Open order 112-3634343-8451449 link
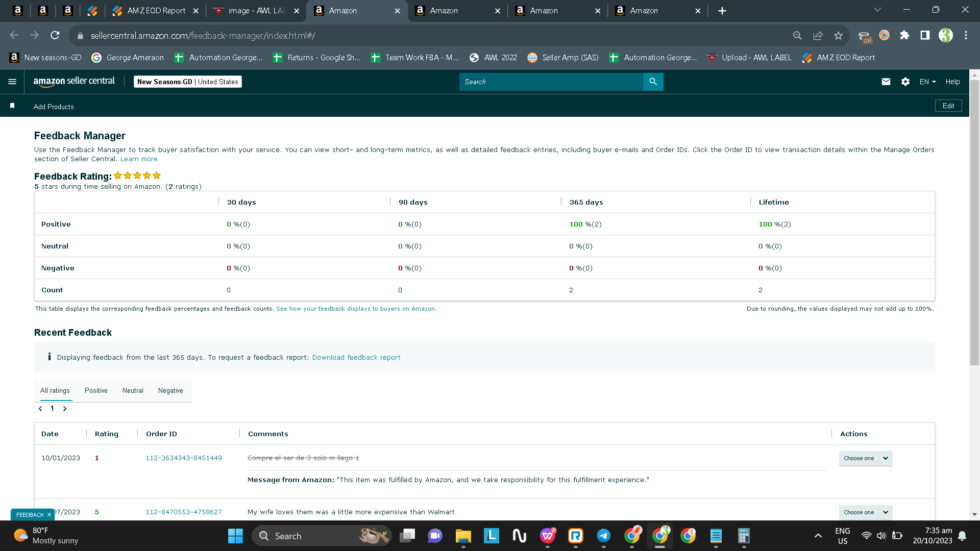Viewport: 980px width, 551px height. (x=184, y=458)
